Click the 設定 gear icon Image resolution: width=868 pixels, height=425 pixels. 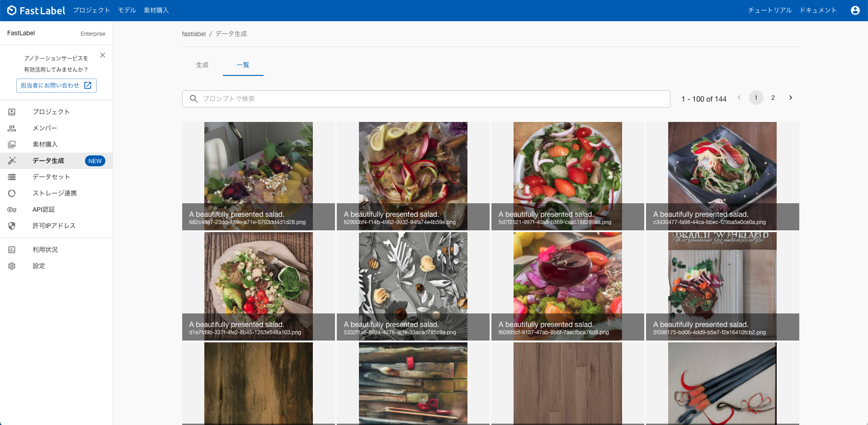[x=12, y=266]
